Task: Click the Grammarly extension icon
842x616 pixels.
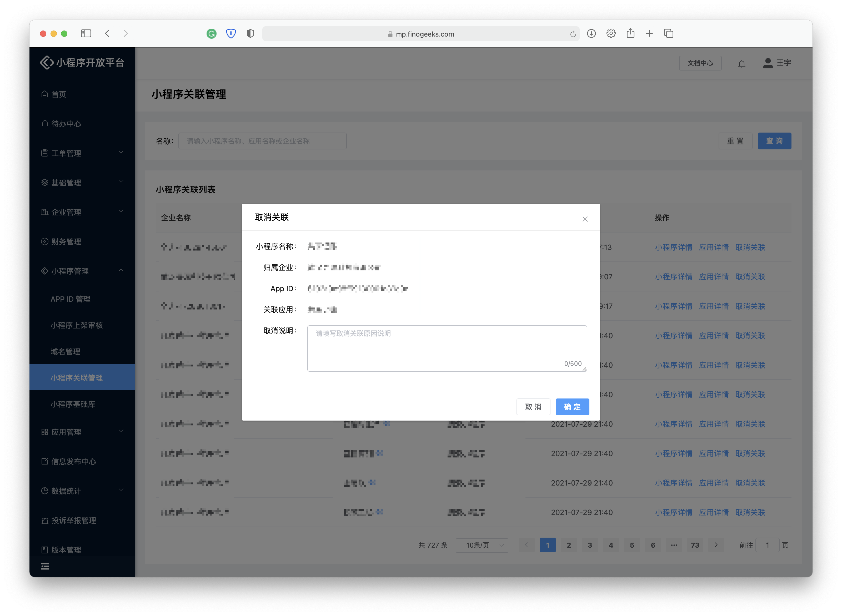Action: pyautogui.click(x=212, y=34)
